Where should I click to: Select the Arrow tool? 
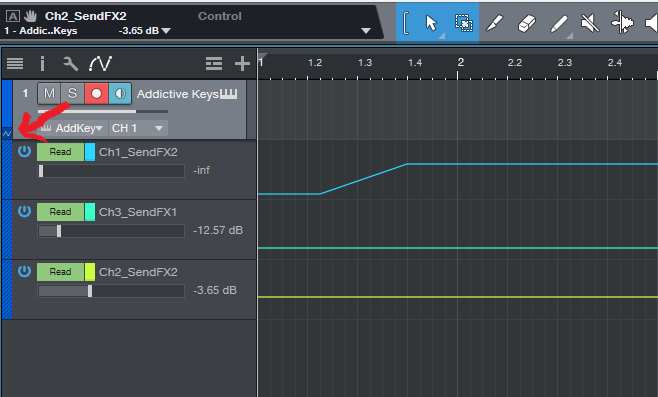pyautogui.click(x=431, y=23)
